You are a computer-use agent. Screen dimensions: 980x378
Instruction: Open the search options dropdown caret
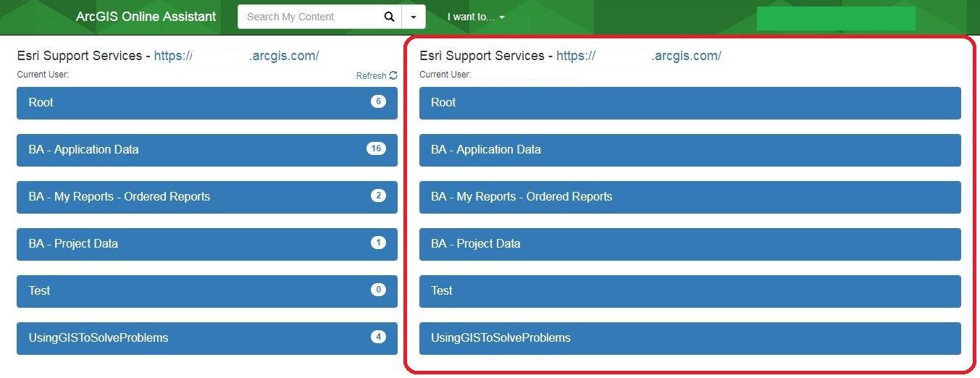point(414,17)
